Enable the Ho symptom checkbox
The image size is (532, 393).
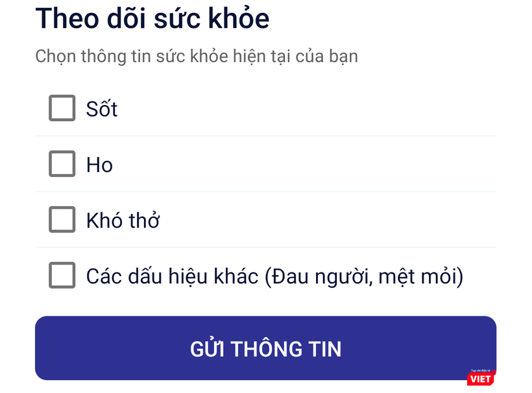tap(62, 164)
